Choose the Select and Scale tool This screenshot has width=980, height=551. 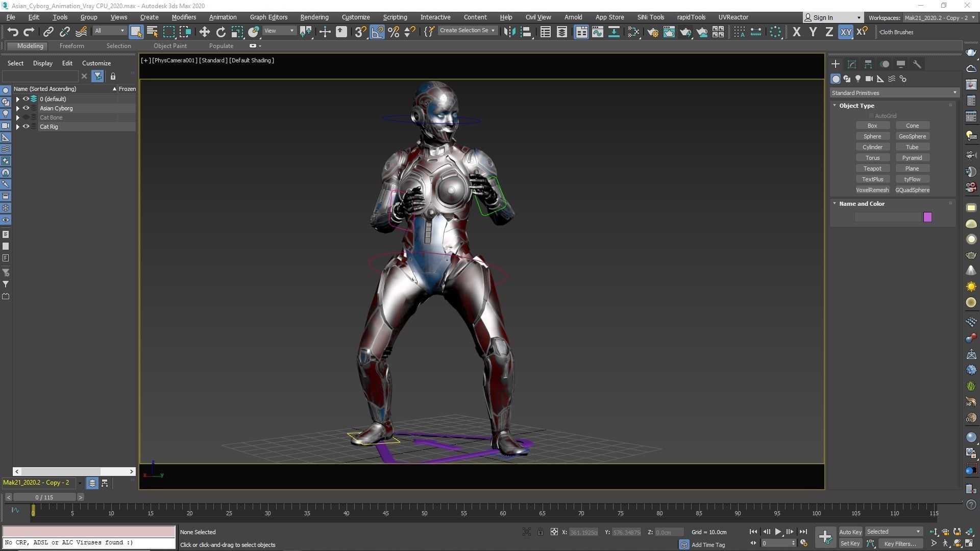pos(237,32)
